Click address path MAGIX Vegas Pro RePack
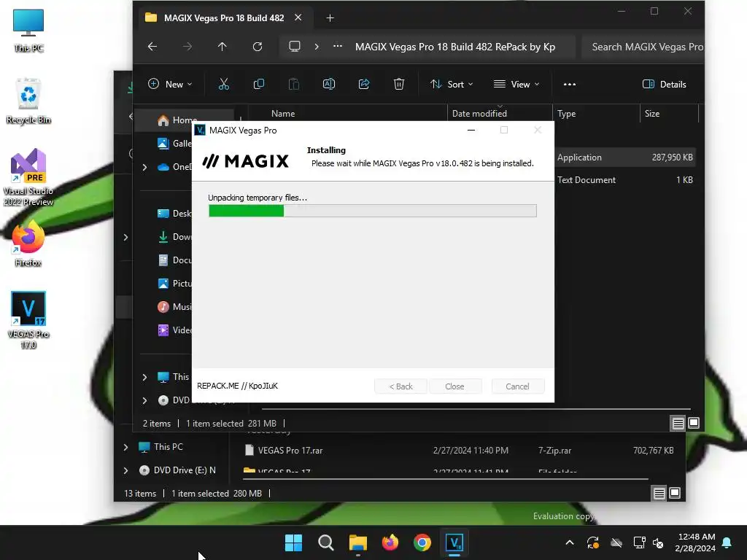 pyautogui.click(x=455, y=47)
